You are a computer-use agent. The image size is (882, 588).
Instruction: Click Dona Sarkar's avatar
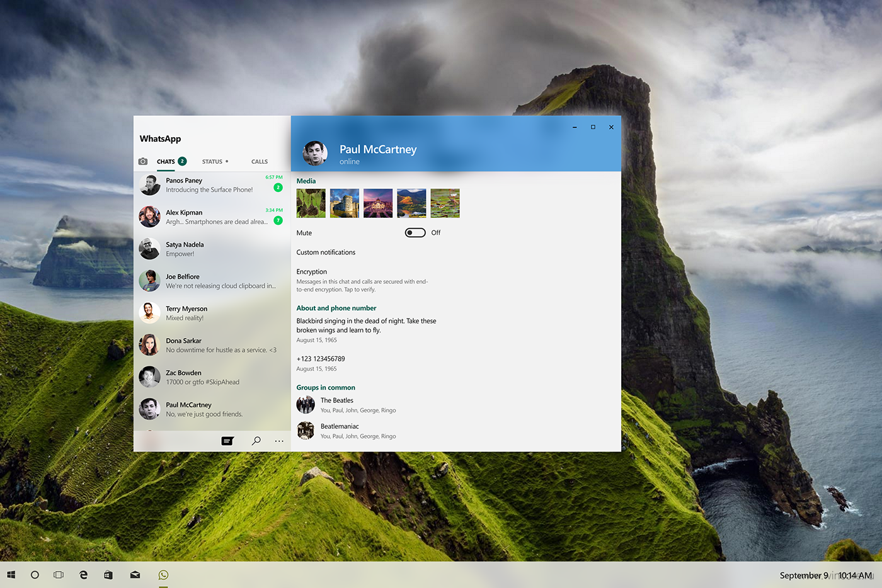click(149, 346)
